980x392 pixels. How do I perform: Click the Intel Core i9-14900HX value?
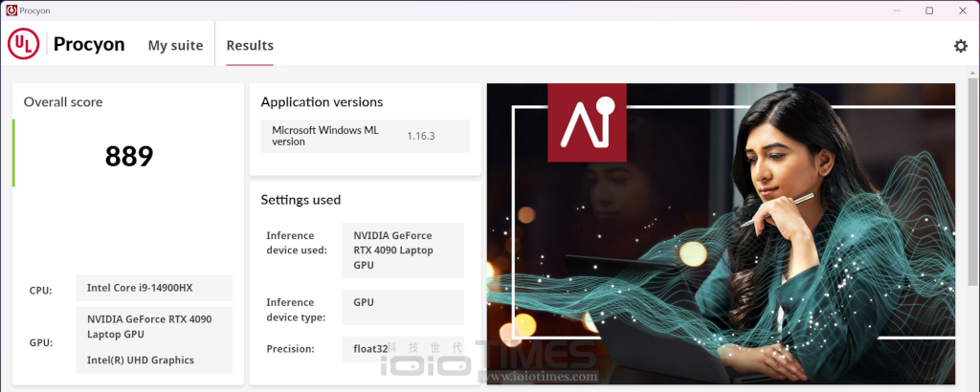pyautogui.click(x=154, y=288)
